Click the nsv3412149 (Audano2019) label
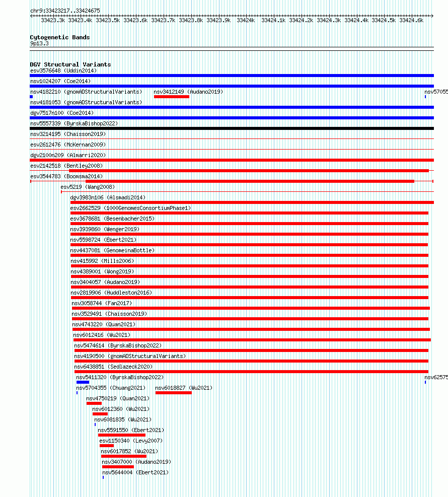This screenshot has width=448, height=497. coord(188,92)
